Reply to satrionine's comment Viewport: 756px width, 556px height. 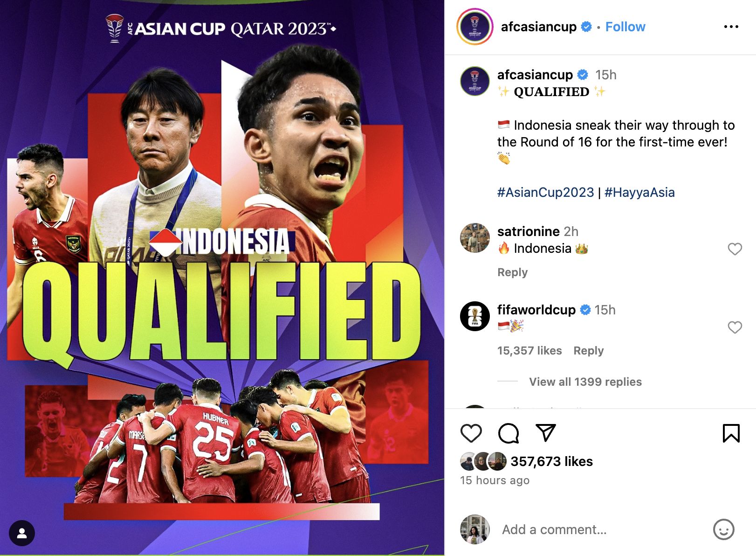pos(512,272)
